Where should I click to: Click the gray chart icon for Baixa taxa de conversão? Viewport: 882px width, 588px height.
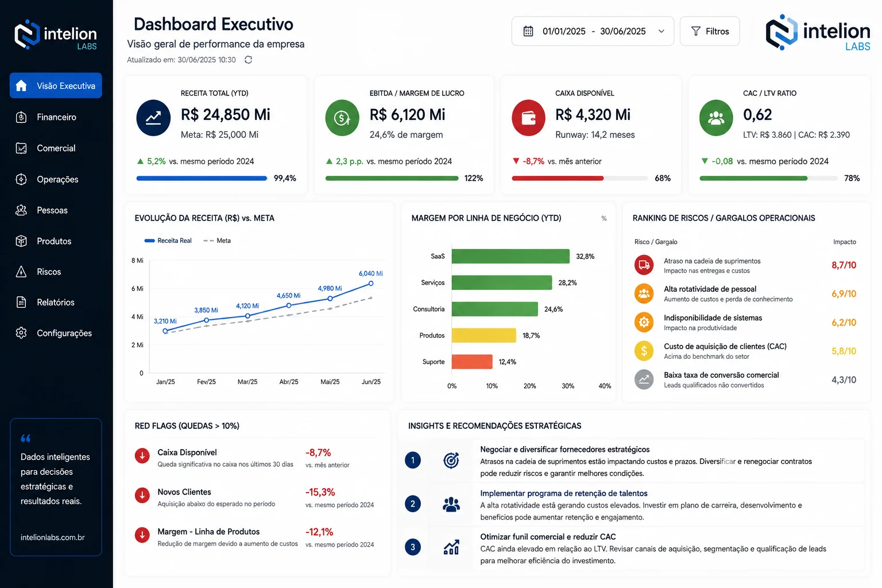pos(644,380)
